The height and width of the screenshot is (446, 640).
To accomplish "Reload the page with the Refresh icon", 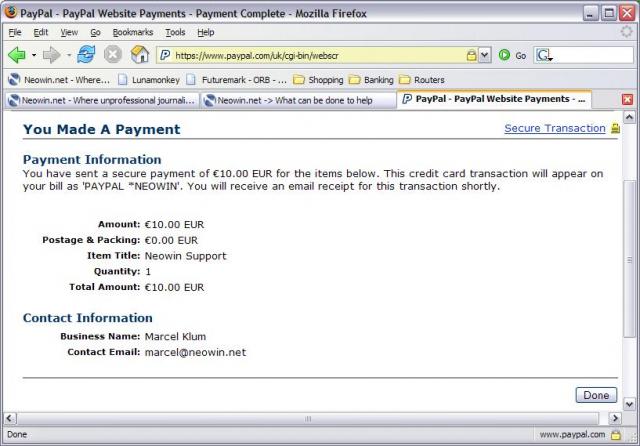I will (86, 54).
